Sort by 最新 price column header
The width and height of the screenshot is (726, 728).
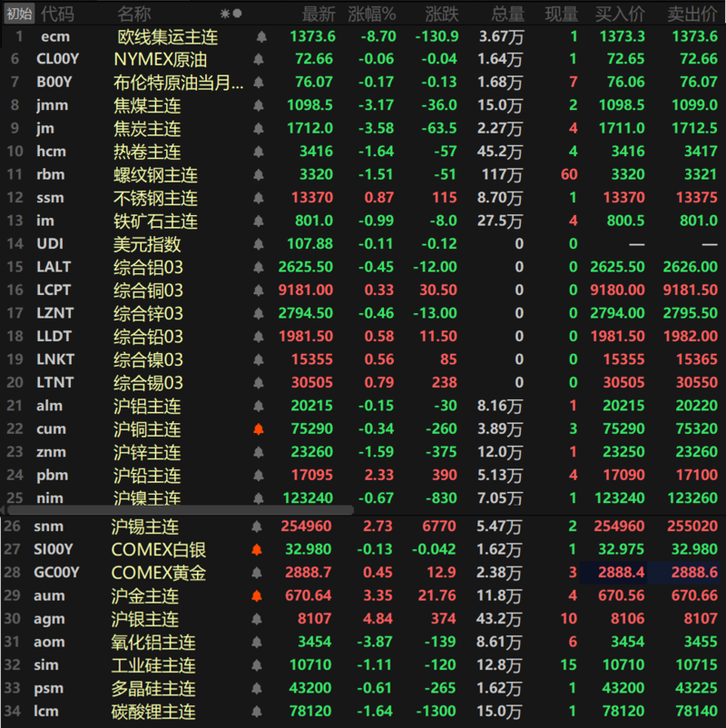point(319,15)
